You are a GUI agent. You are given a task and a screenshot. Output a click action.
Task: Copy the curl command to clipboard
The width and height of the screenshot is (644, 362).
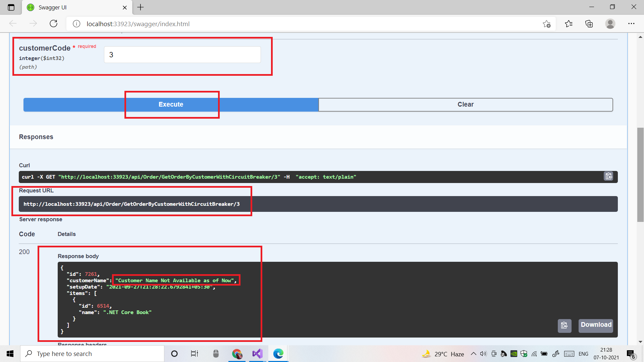(609, 176)
